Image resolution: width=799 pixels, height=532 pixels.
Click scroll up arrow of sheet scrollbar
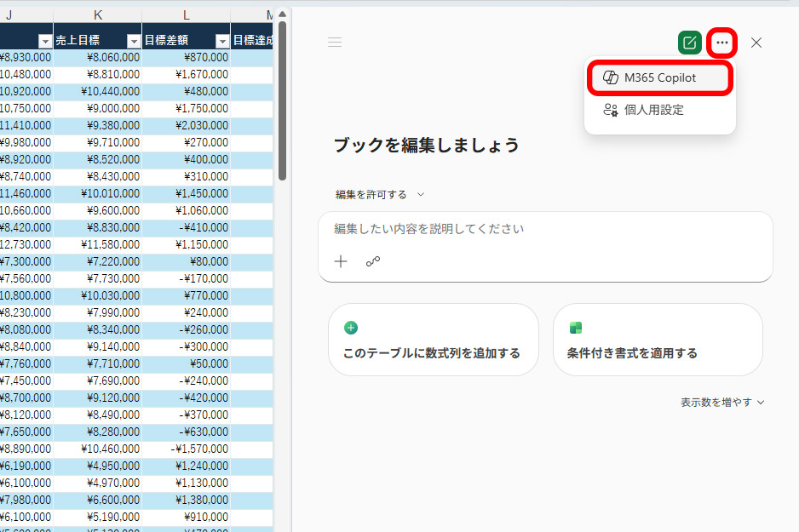click(x=282, y=14)
